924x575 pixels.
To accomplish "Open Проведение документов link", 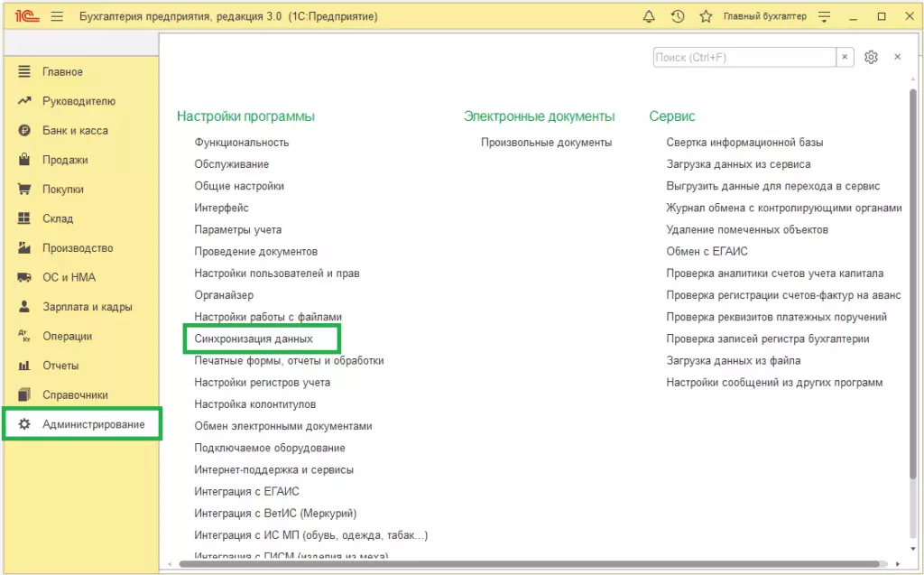I will coord(255,251).
